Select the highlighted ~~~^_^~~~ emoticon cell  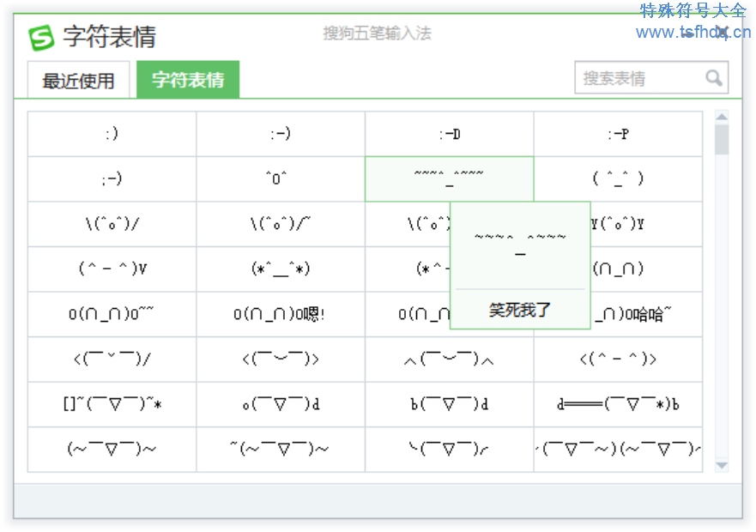tap(450, 179)
